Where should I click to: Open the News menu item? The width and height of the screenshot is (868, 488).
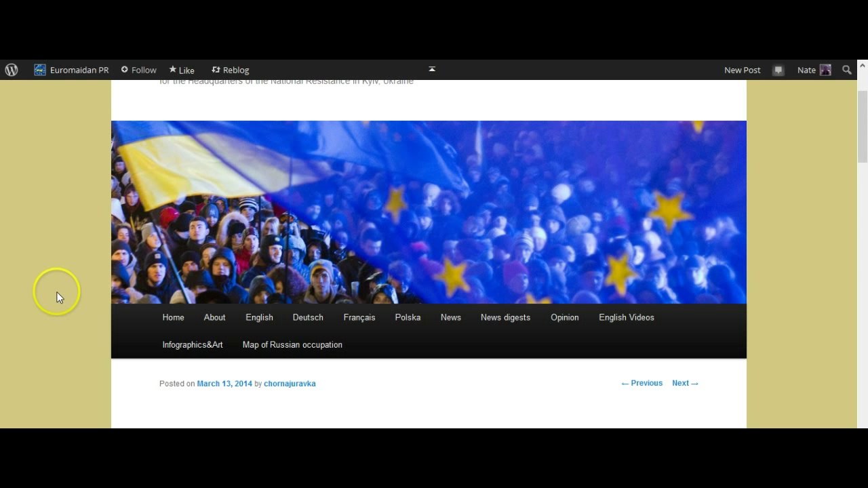pyautogui.click(x=450, y=317)
